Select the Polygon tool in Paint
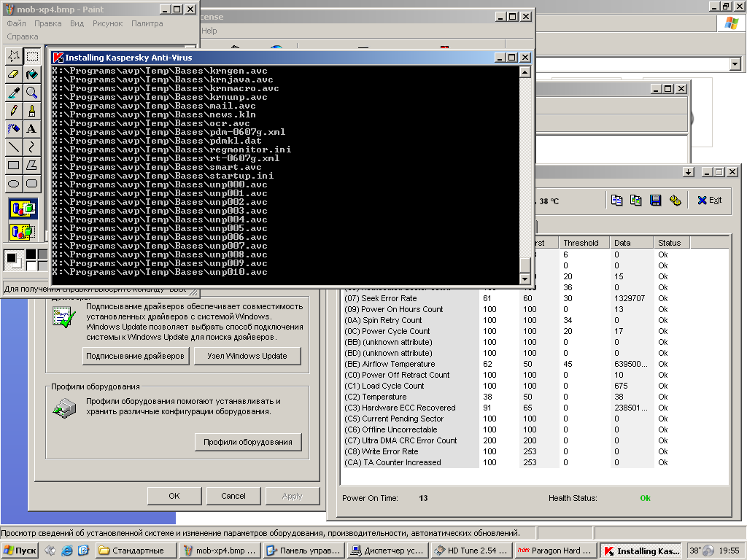 click(x=32, y=165)
